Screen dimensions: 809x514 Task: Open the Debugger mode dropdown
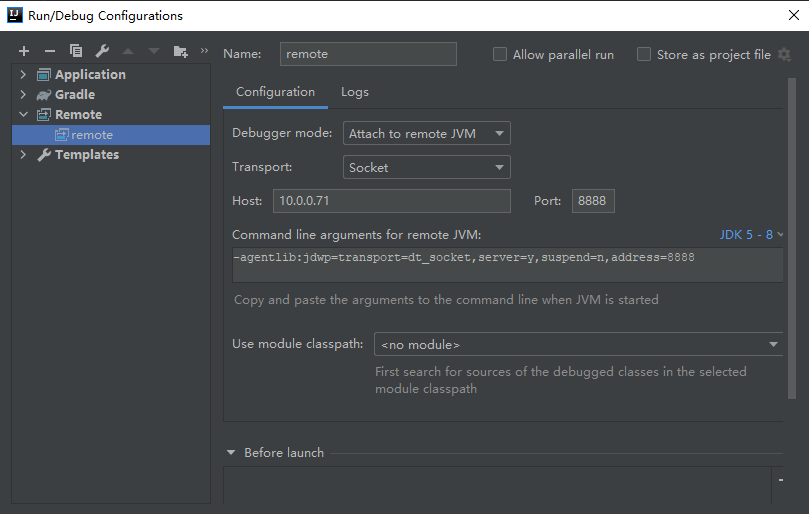click(x=426, y=134)
